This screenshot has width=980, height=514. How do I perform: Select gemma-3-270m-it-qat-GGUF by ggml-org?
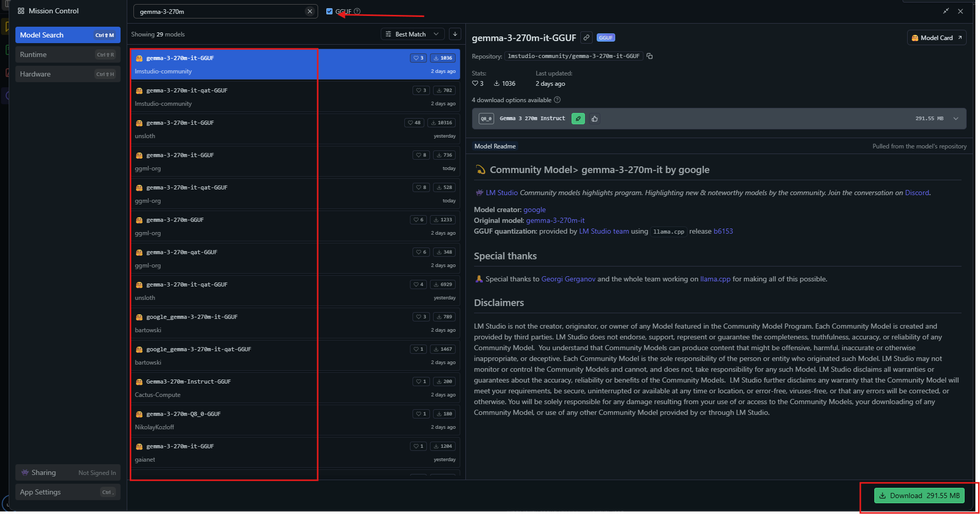[x=295, y=194]
